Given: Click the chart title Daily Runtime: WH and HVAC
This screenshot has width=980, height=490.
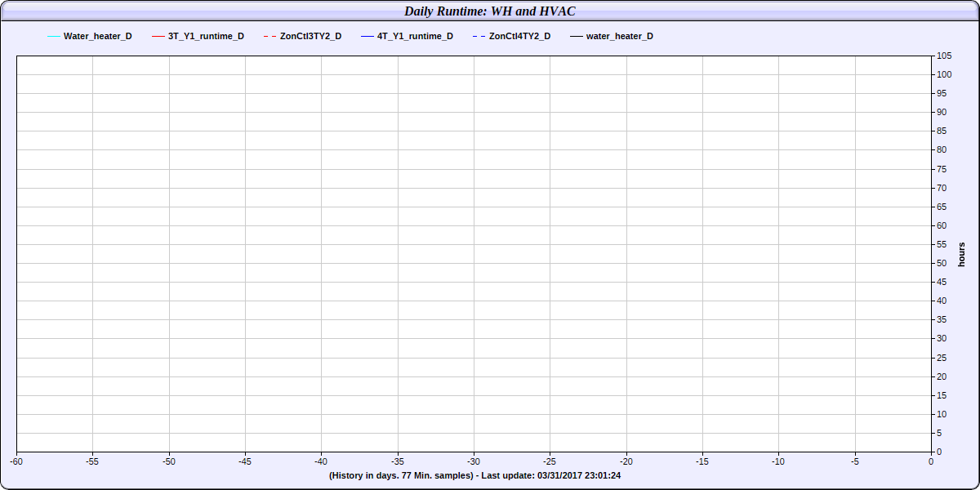Looking at the screenshot, I should pos(490,11).
